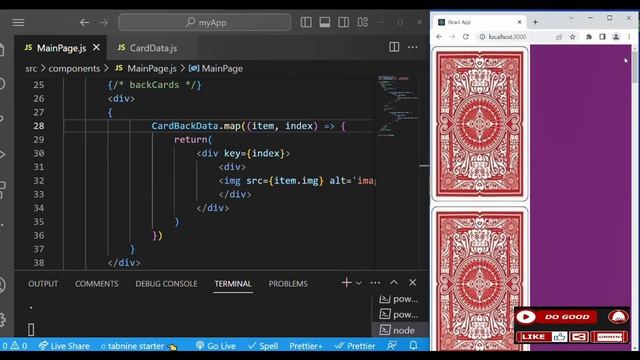Screen dimensions: 640x360
Task: Bookmark this page with the star
Action: [572, 37]
